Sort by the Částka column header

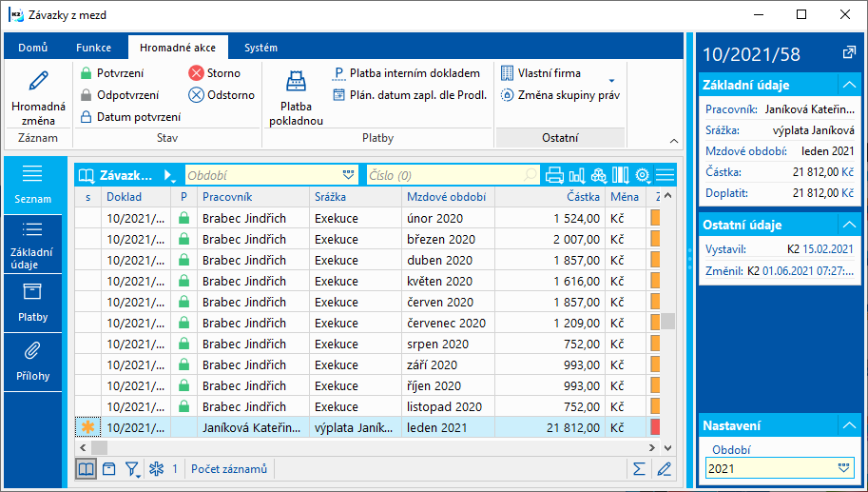550,197
